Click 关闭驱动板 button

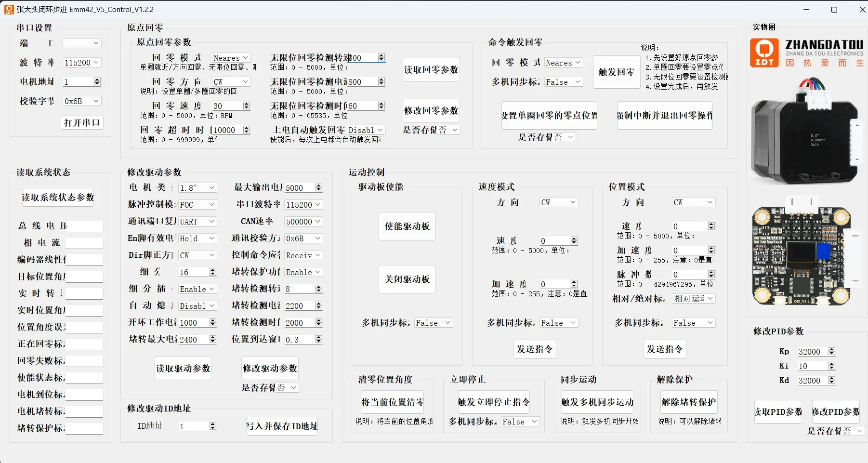click(x=407, y=279)
